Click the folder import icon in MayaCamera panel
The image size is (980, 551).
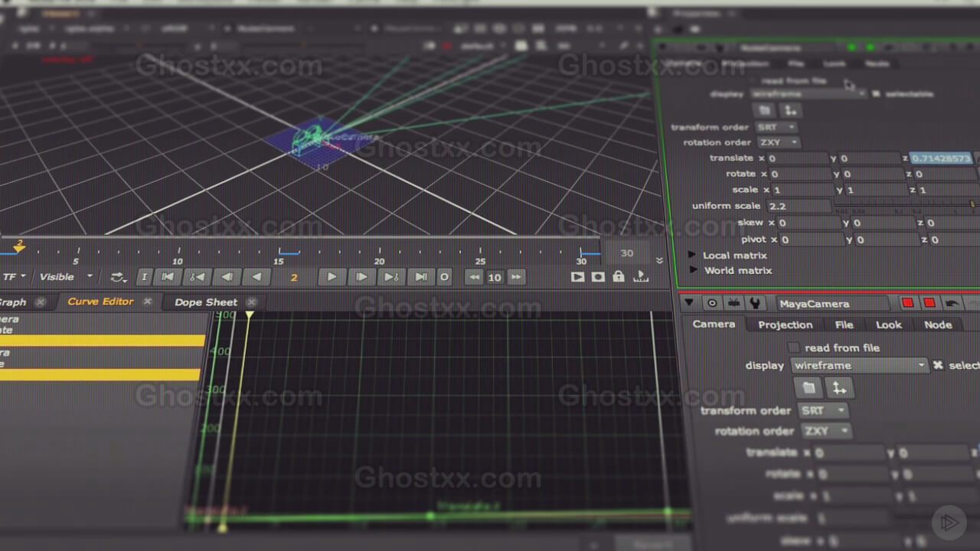click(x=808, y=388)
